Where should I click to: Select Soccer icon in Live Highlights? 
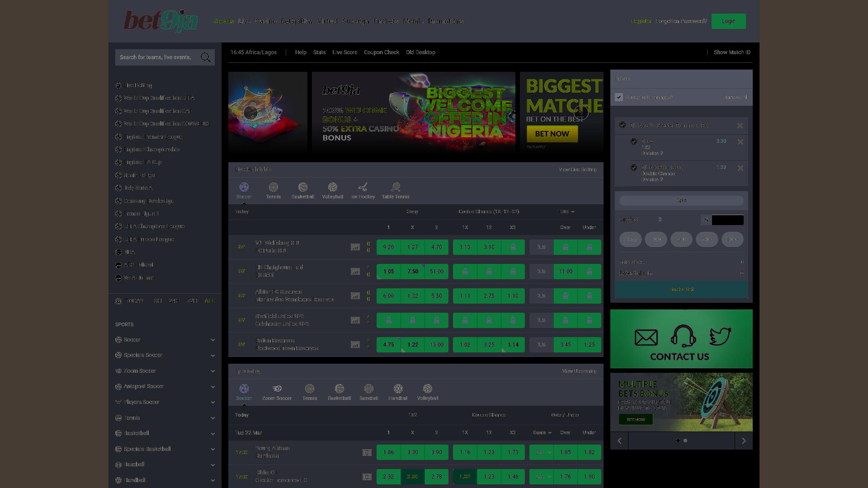244,187
